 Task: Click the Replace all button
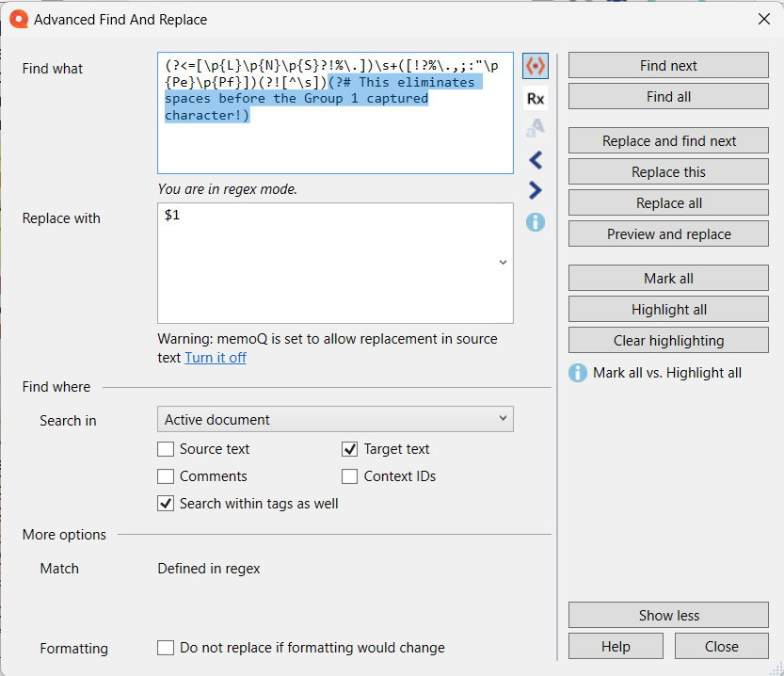click(x=668, y=202)
